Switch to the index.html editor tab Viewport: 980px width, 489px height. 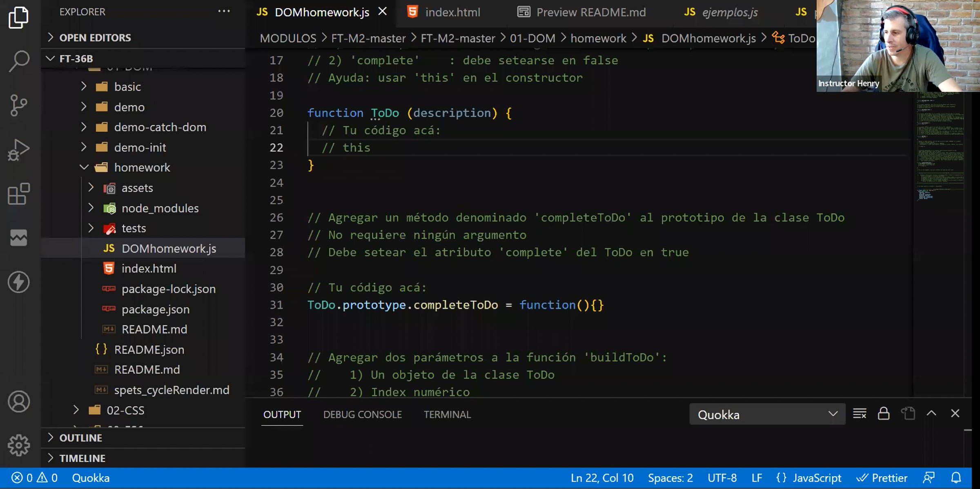(452, 12)
